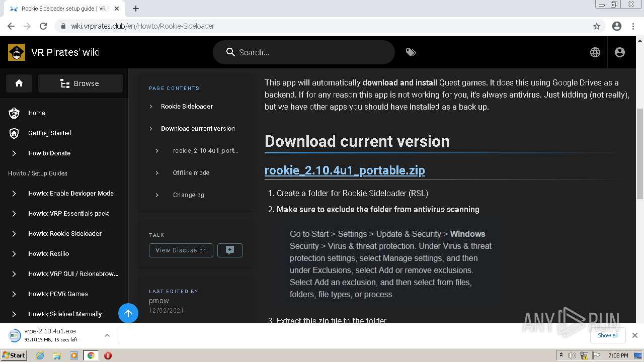Close the downloads bar

click(x=635, y=335)
